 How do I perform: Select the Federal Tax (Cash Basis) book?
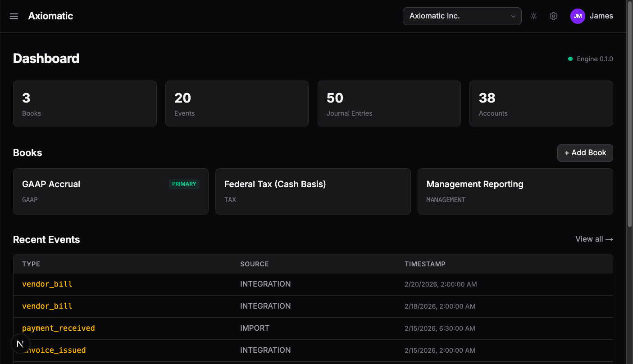313,191
